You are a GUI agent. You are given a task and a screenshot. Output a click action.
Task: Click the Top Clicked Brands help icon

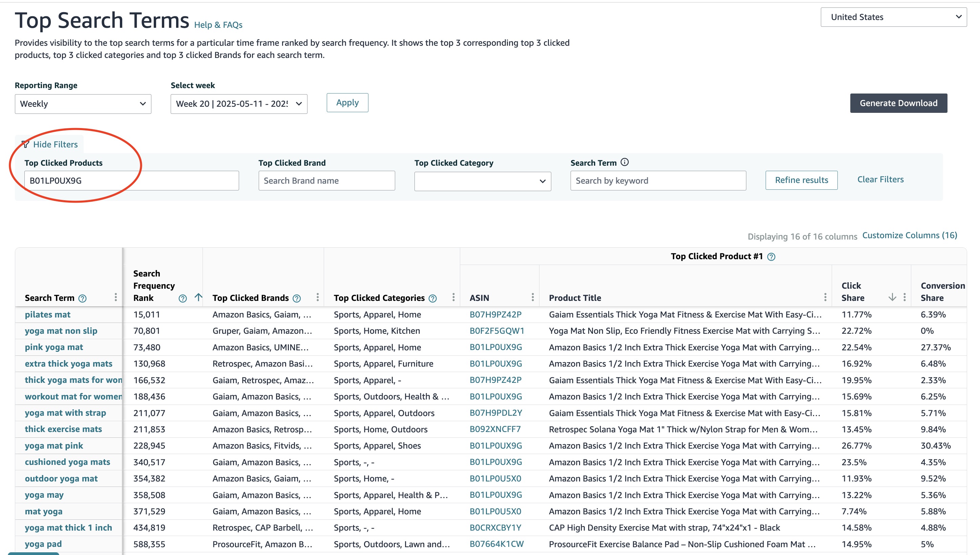[297, 299]
